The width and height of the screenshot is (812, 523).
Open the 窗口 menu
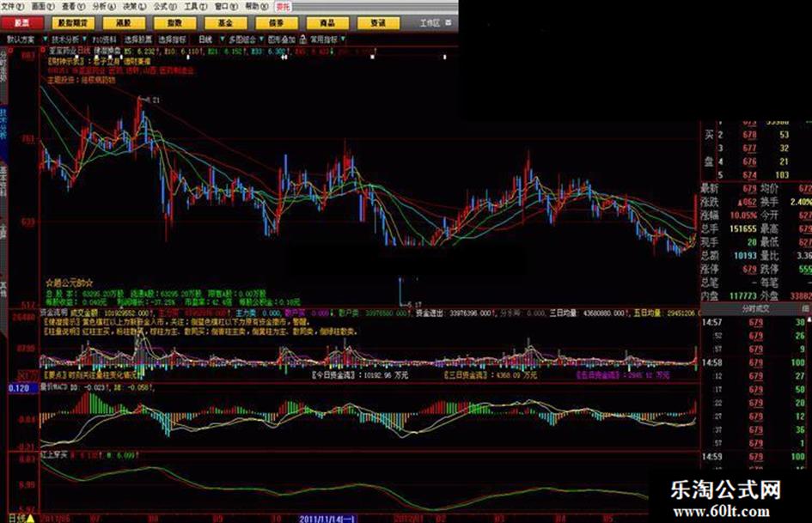[x=226, y=6]
